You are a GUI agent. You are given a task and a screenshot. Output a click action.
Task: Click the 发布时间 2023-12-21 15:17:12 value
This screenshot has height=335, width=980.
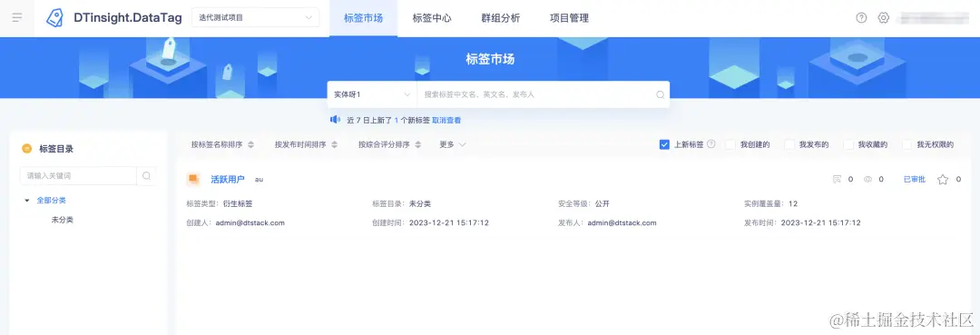tap(820, 222)
